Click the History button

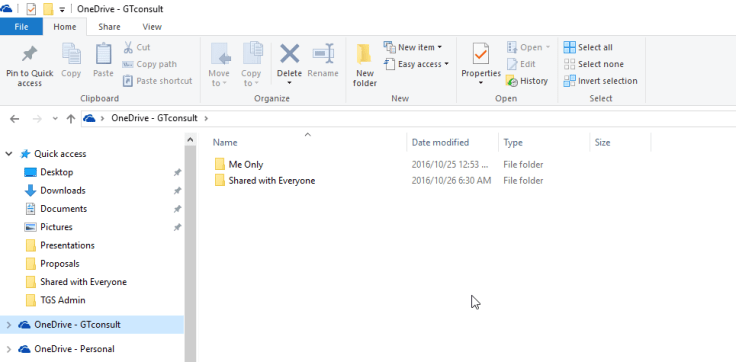tap(527, 81)
